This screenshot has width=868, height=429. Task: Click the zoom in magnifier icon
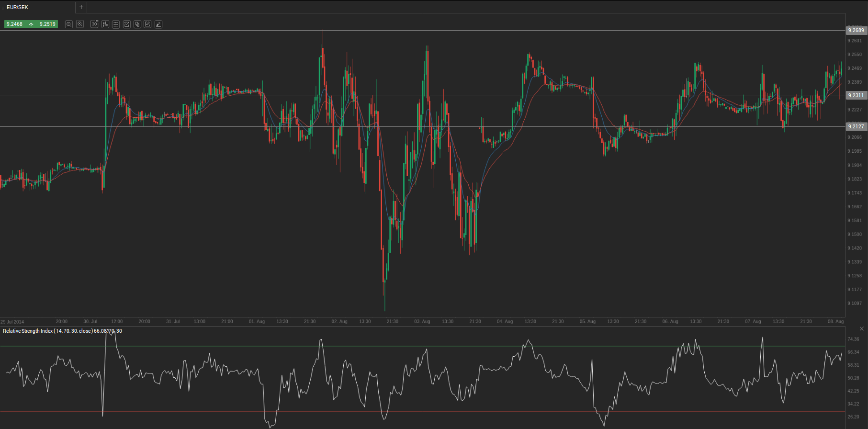80,24
